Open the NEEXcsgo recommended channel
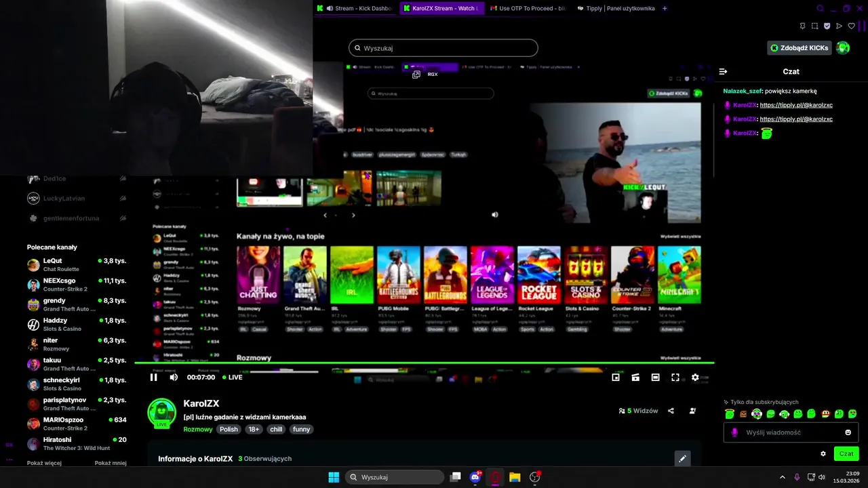Viewport: 868px width, 488px height. click(x=77, y=285)
